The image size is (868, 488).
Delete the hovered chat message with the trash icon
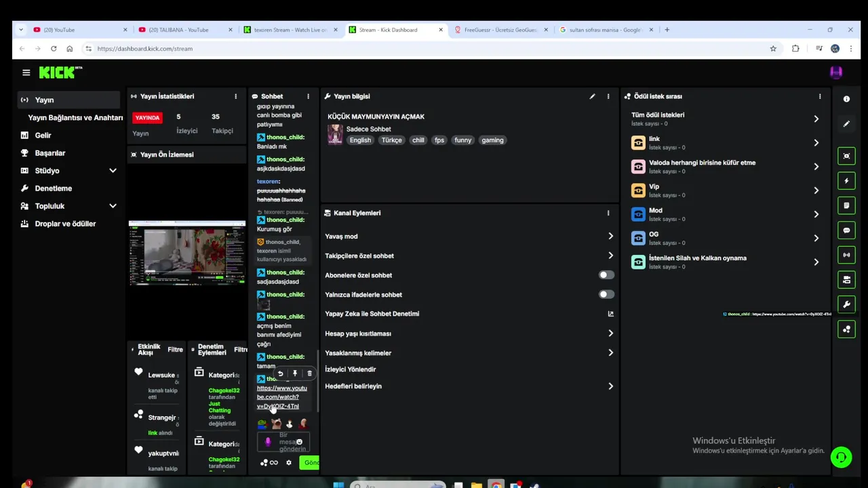(309, 373)
